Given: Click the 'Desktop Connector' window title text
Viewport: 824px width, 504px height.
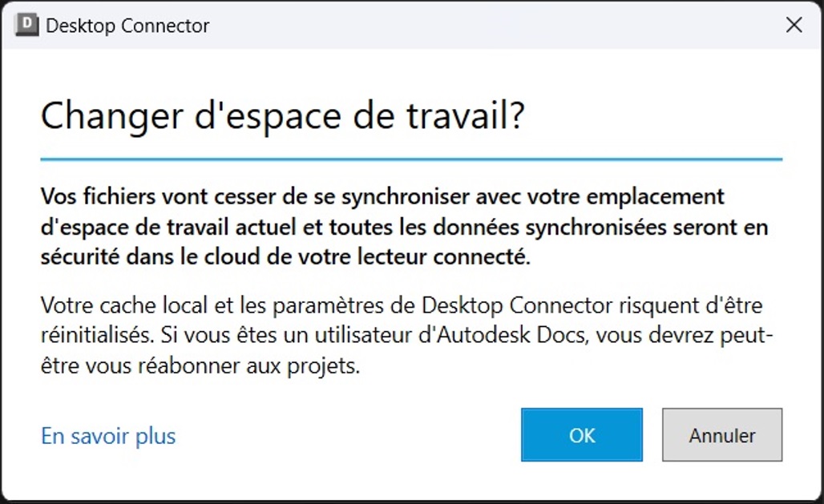Looking at the screenshot, I should (128, 25).
